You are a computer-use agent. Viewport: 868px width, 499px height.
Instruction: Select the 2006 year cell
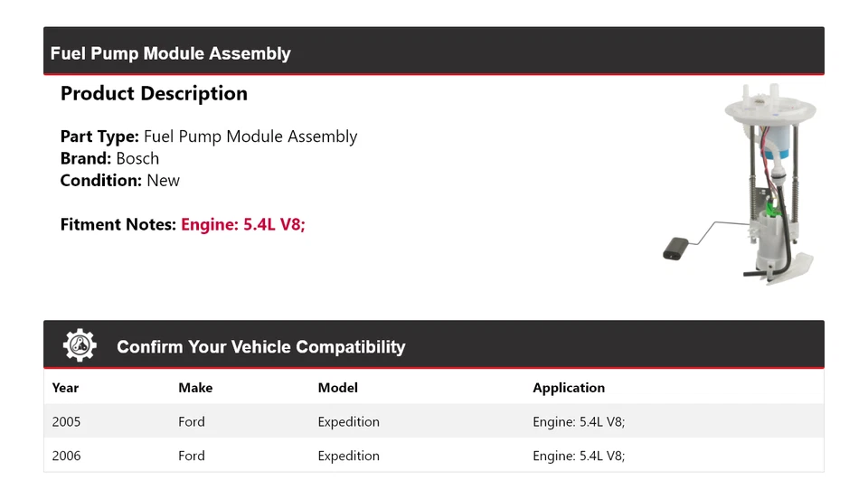(x=66, y=456)
